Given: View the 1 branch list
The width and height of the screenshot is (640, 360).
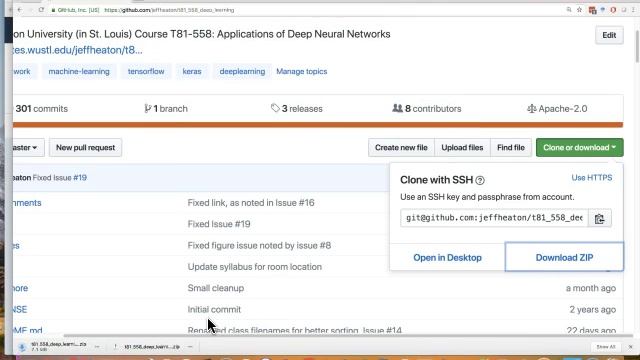Looking at the screenshot, I should (170, 109).
